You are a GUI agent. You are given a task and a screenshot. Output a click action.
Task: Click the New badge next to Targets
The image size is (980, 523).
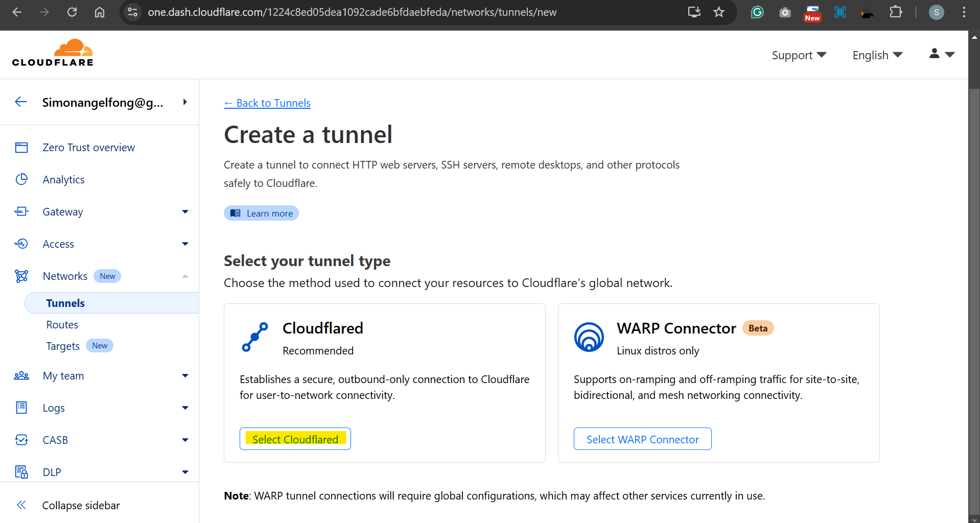[100, 346]
